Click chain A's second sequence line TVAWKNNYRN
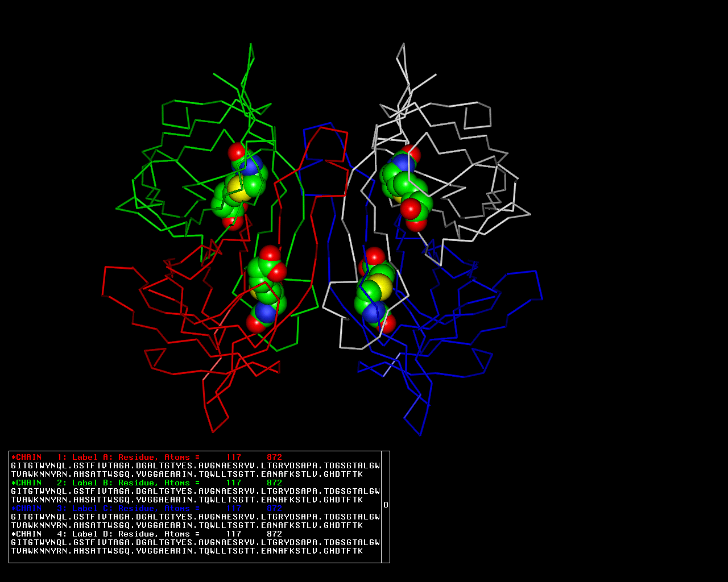This screenshot has width=728, height=582. [x=187, y=474]
